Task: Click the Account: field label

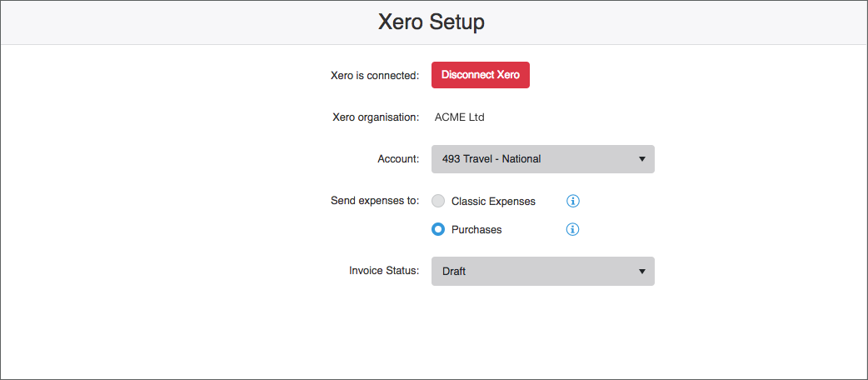Action: pyautogui.click(x=398, y=159)
